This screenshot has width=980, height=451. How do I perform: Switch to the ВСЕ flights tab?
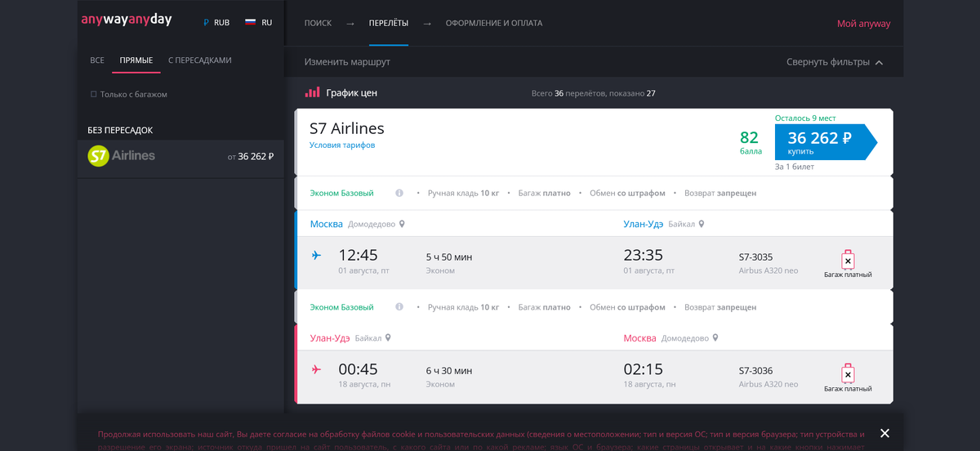pos(97,60)
